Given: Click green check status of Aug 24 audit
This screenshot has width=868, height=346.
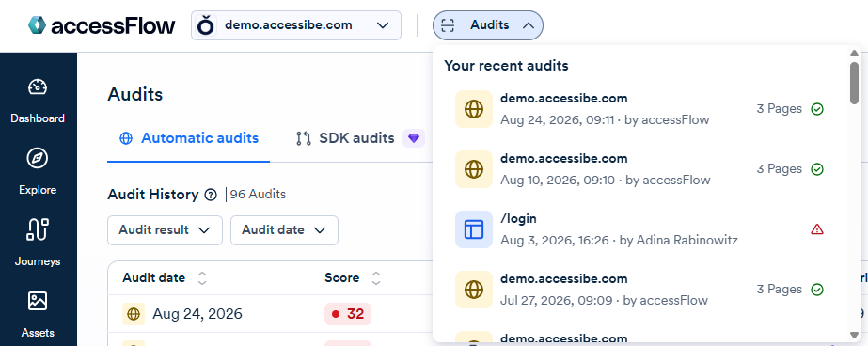Looking at the screenshot, I should coord(817,109).
